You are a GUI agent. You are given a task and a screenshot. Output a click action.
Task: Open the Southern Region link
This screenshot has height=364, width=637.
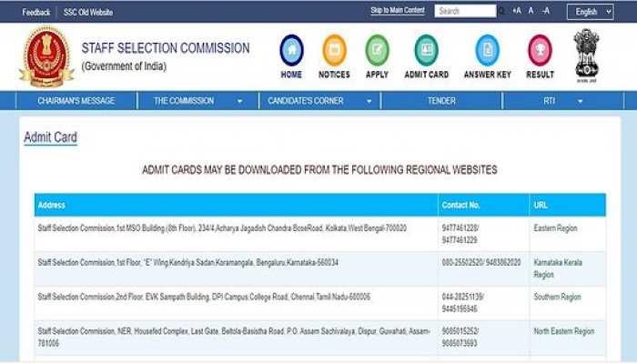(x=557, y=297)
